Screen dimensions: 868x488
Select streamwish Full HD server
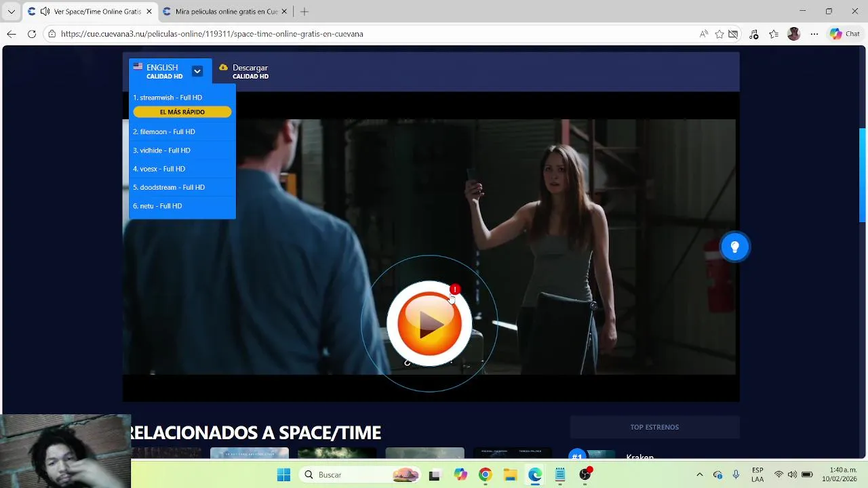[x=167, y=98]
